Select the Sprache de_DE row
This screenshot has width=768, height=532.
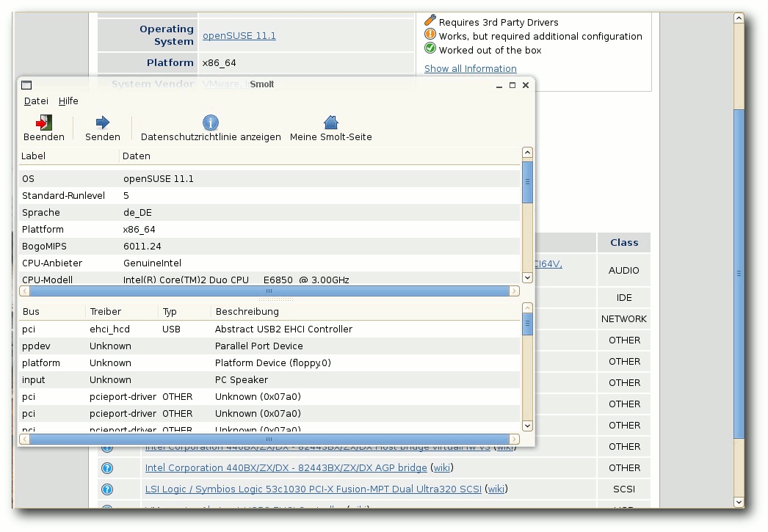pyautogui.click(x=269, y=213)
